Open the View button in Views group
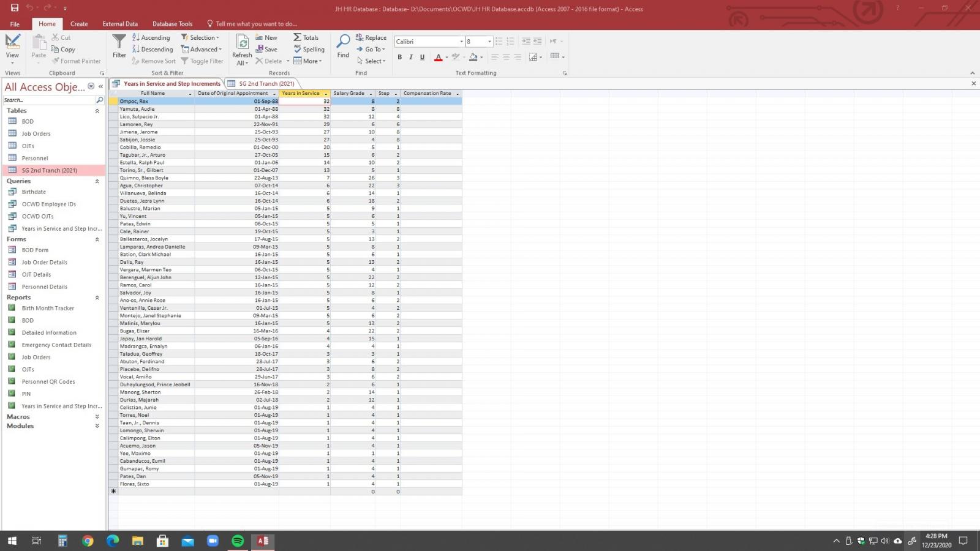Image resolution: width=980 pixels, height=551 pixels. pyautogui.click(x=12, y=49)
